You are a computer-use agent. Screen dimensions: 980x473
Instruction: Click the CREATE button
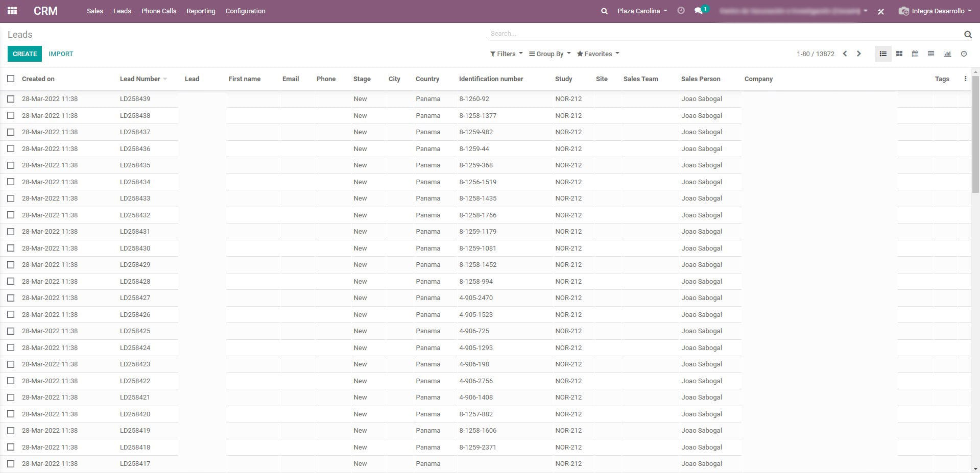(x=25, y=54)
